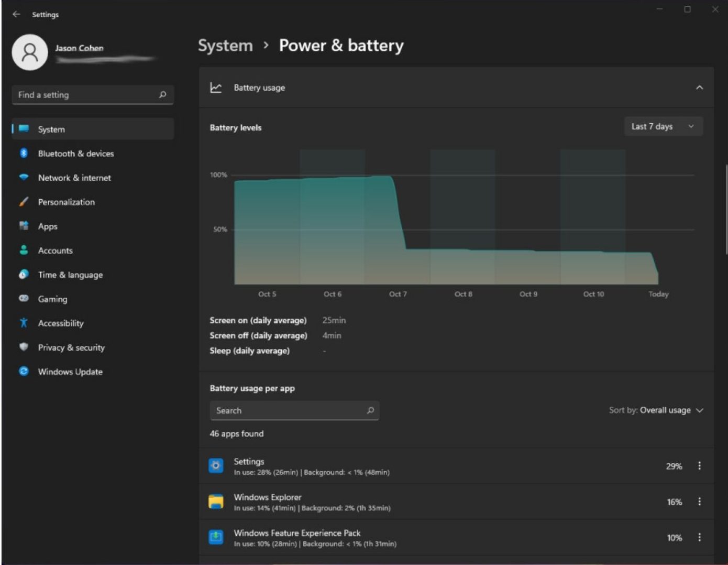728x565 pixels.
Task: Open the Last 7 days dropdown
Action: (x=663, y=126)
